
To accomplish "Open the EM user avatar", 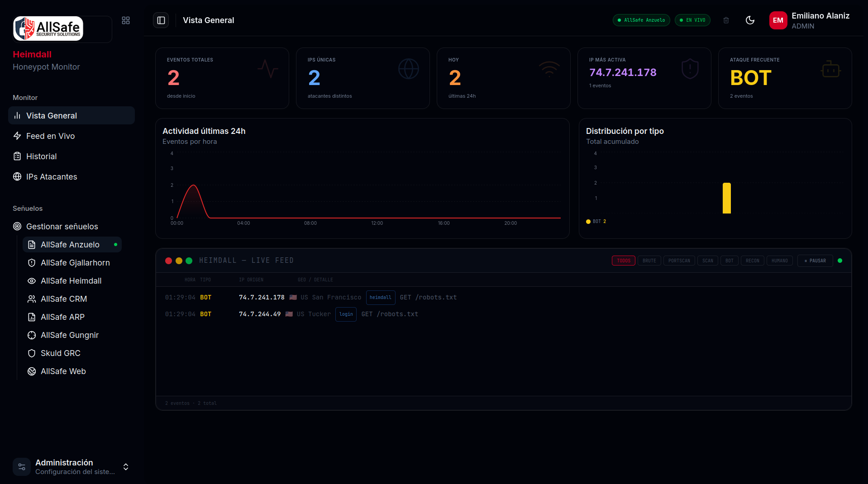I will [778, 20].
